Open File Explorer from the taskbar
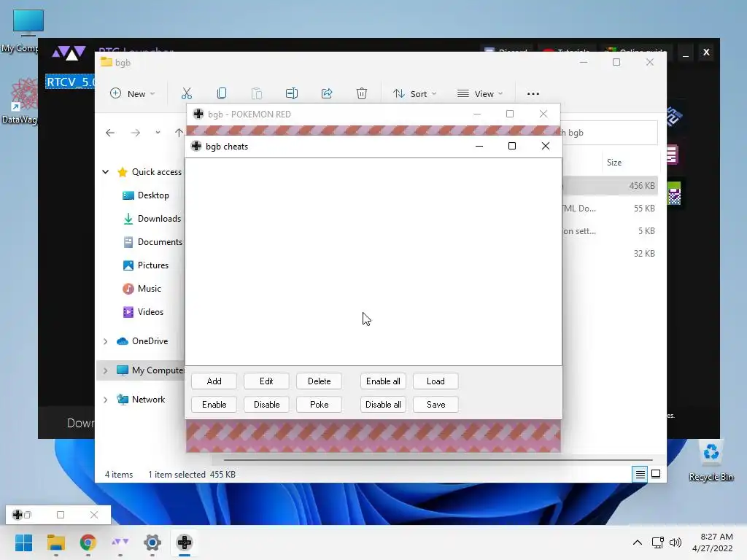 [x=55, y=542]
